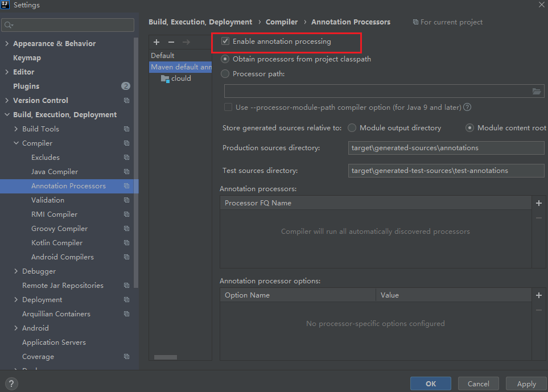Select Module output directory option
The image size is (548, 392).
352,128
